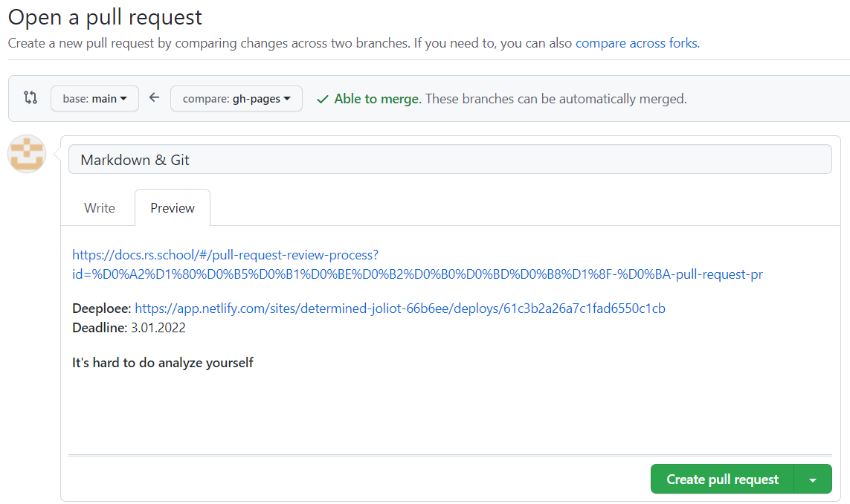Click the Deeploee label text
The image size is (850, 504).
(101, 308)
